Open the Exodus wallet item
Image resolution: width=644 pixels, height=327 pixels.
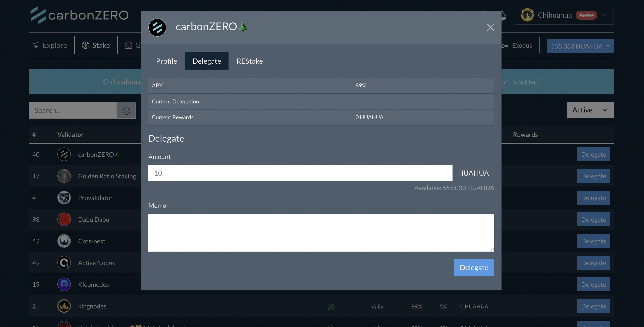point(516,45)
